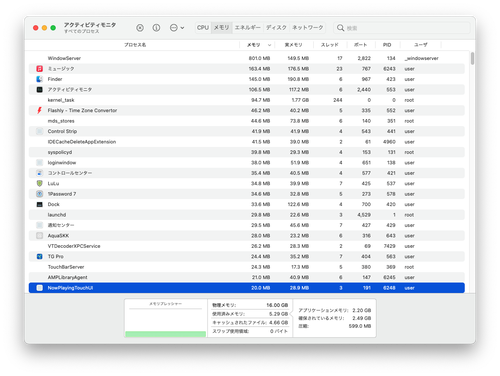
Task: Click the 圧縮 599.0 MB entry
Action: (x=335, y=326)
